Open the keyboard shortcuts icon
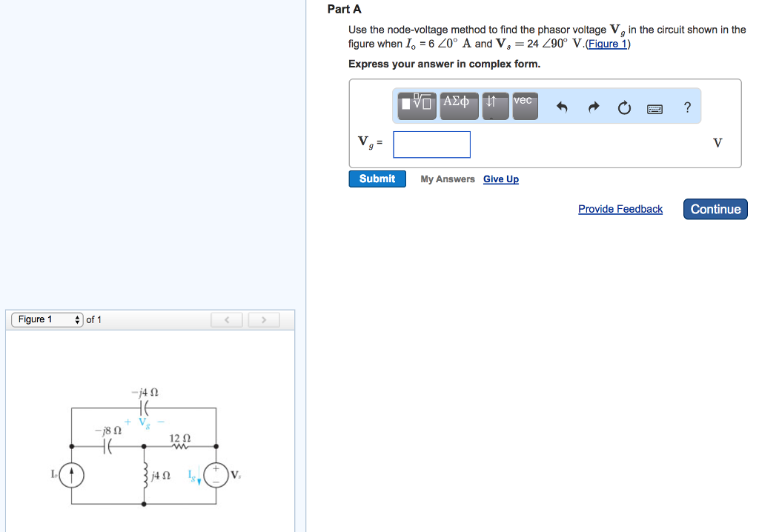 tap(654, 108)
